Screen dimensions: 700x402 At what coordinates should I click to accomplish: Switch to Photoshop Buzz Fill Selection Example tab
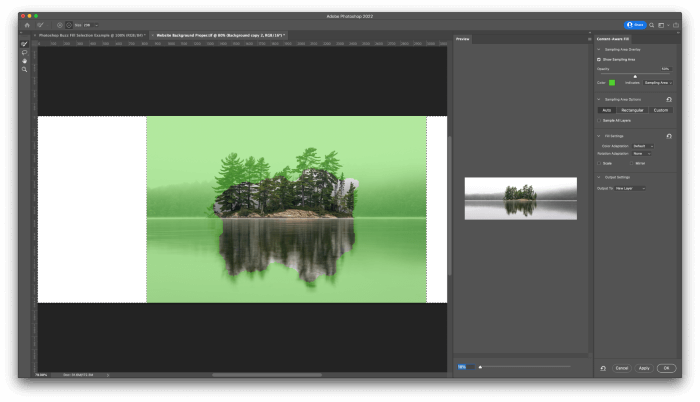[x=92, y=35]
